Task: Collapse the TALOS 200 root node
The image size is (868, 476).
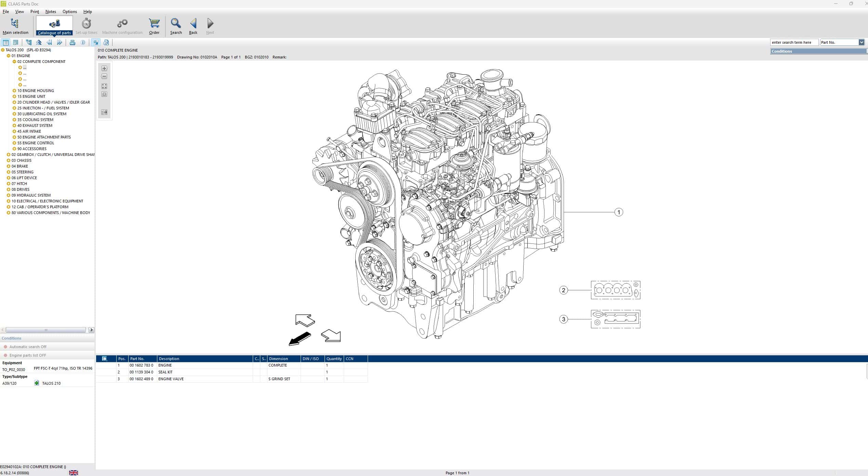Action: [x=3, y=50]
